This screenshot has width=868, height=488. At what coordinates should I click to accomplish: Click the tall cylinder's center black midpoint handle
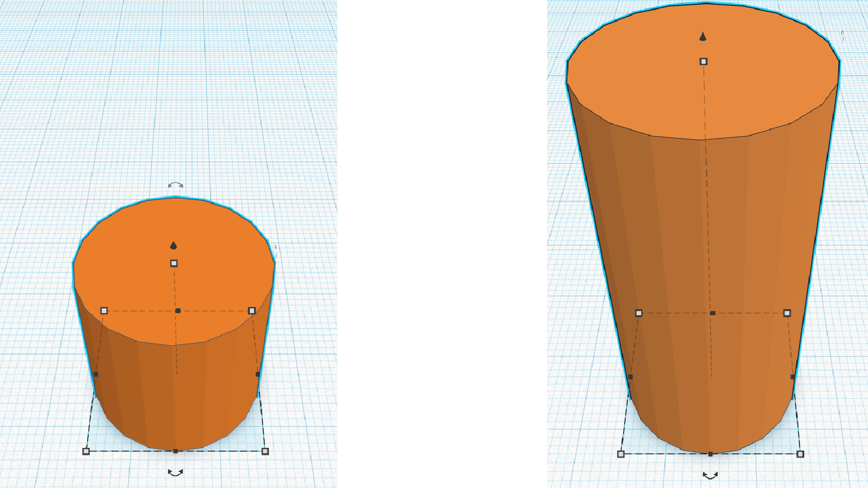pos(712,313)
